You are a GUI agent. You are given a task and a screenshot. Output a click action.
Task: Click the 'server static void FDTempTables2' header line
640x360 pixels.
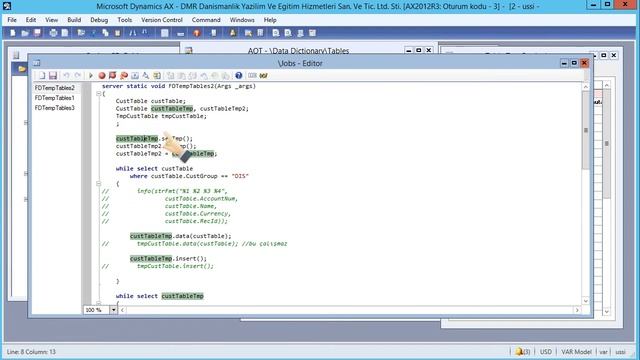tap(179, 86)
